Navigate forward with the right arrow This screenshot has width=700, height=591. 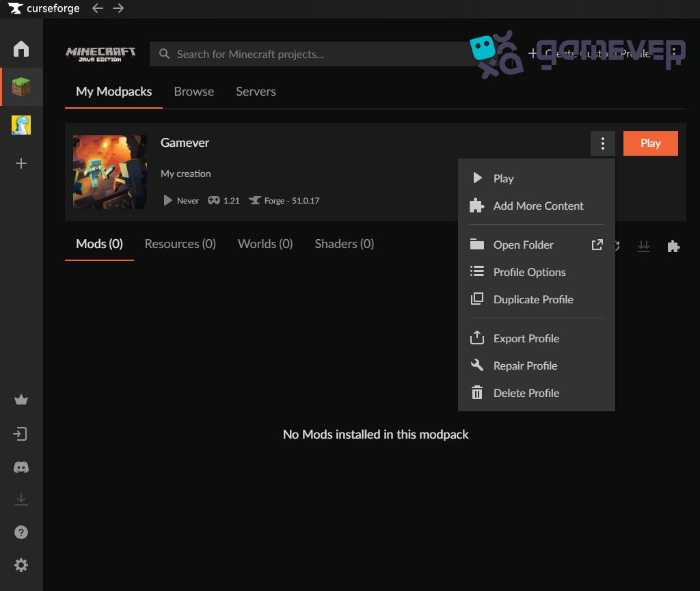pyautogui.click(x=118, y=8)
